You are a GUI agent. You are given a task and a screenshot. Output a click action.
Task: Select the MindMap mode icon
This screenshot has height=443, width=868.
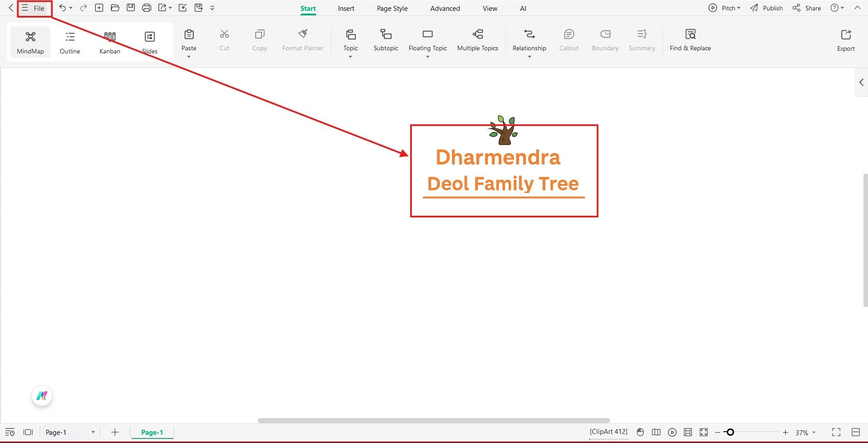point(30,42)
